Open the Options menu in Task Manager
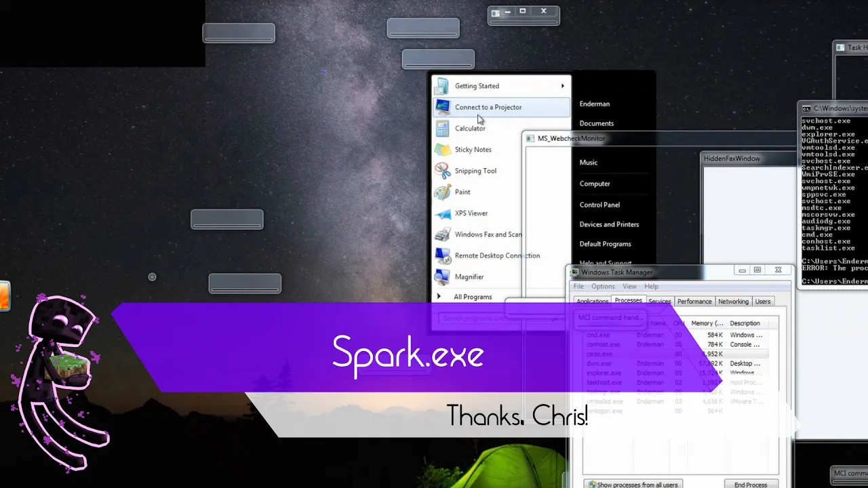The width and height of the screenshot is (868, 488). pyautogui.click(x=603, y=287)
